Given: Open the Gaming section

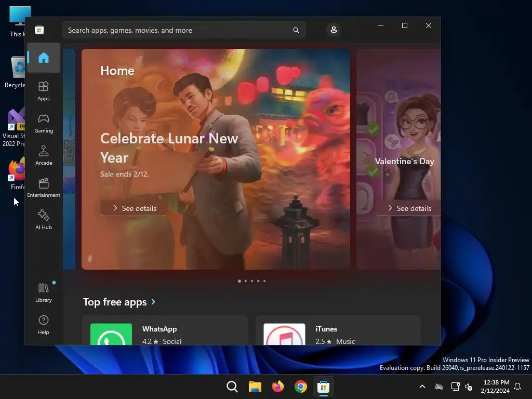Looking at the screenshot, I should coord(44,123).
